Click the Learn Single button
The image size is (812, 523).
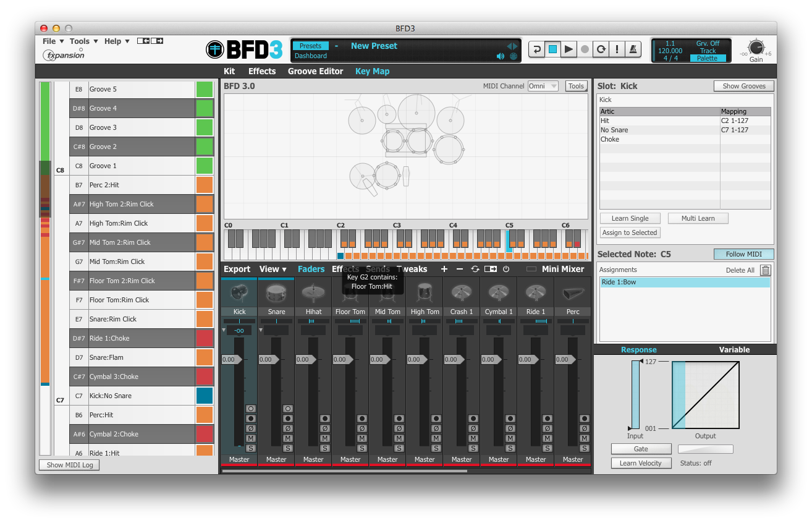[x=630, y=218]
